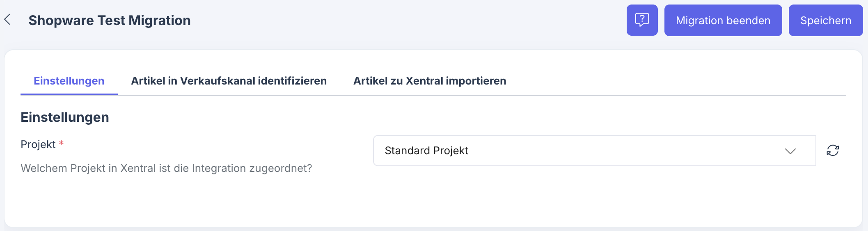The width and height of the screenshot is (868, 231).
Task: Click the question mark inside help icon
Action: [x=642, y=18]
